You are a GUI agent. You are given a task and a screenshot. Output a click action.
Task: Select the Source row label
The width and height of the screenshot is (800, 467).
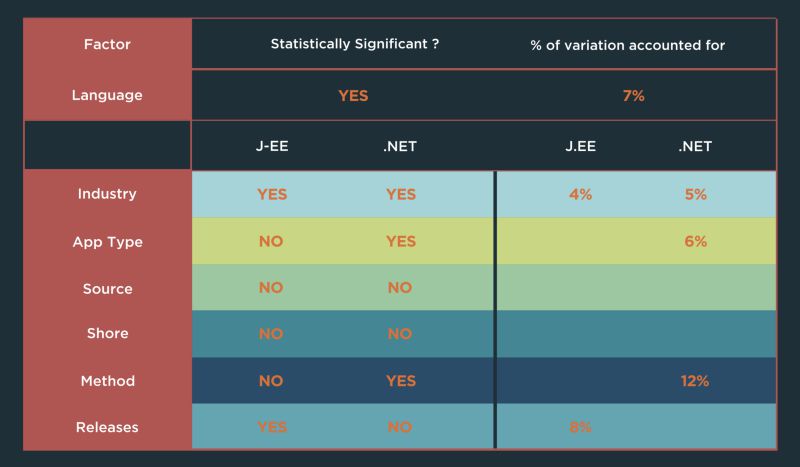point(107,289)
